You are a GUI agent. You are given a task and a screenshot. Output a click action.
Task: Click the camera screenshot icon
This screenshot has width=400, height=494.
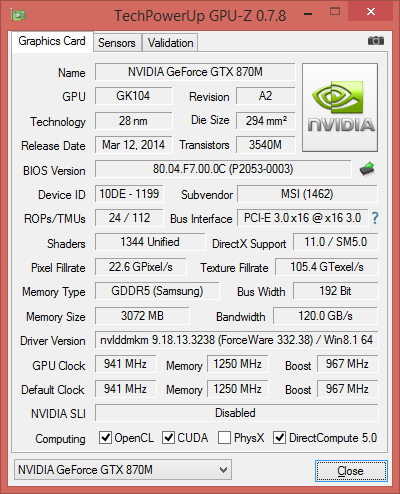pyautogui.click(x=376, y=41)
